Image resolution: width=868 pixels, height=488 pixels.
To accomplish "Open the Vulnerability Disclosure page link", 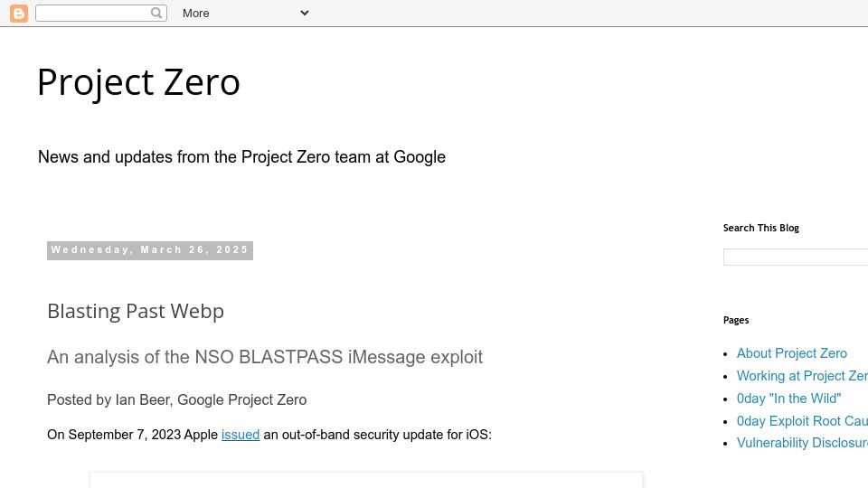I will [x=802, y=443].
